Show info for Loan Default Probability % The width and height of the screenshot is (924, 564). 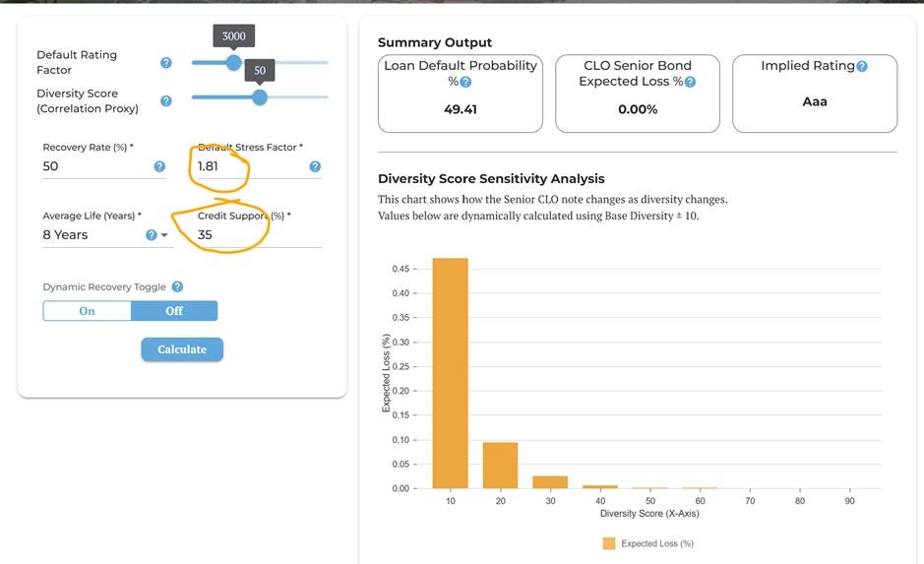pos(465,82)
